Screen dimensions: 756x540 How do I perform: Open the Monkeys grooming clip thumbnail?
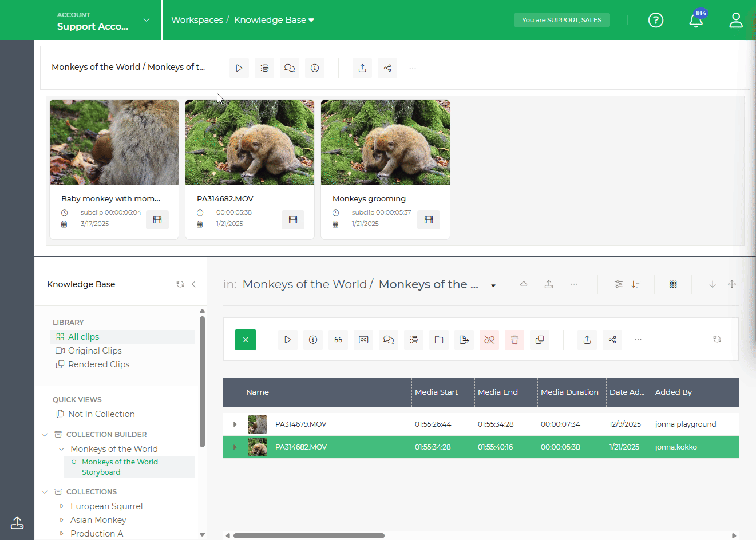(385, 142)
